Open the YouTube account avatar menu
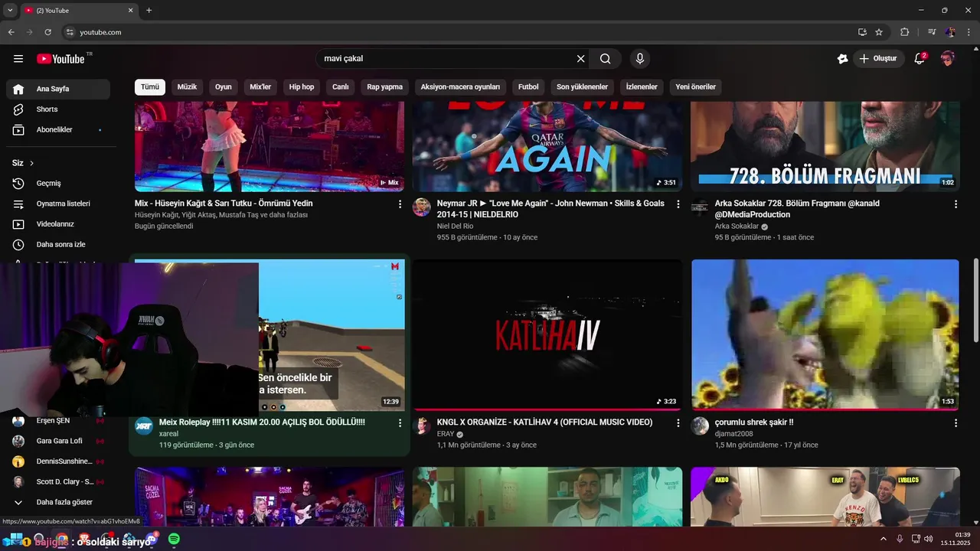Screen dimensions: 980x551 [948, 59]
